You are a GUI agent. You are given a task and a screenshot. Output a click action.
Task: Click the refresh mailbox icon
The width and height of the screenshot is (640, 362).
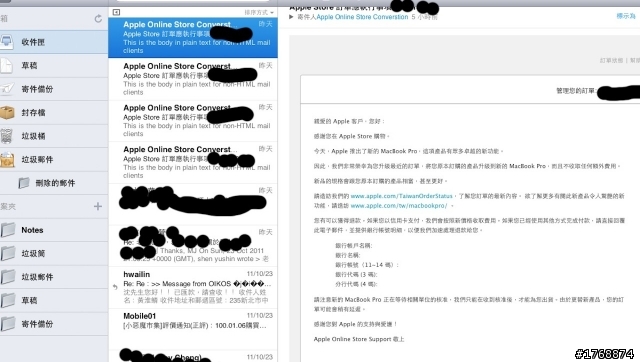(x=98, y=19)
